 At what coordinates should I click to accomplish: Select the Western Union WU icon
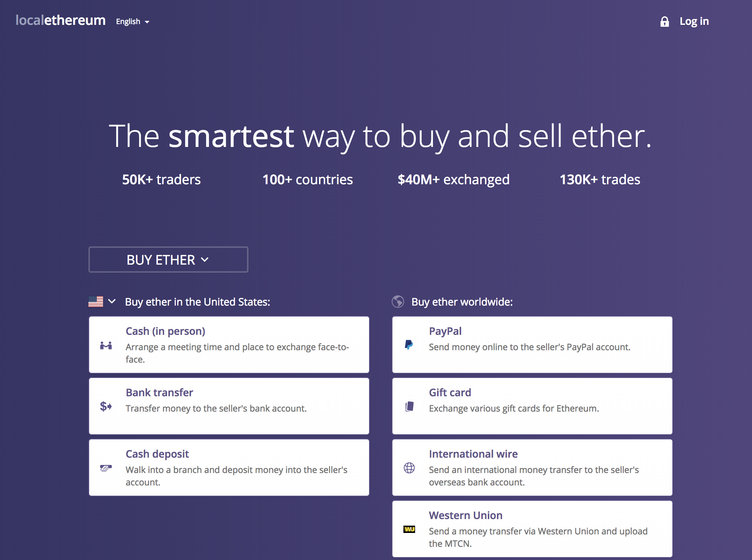coord(409,529)
